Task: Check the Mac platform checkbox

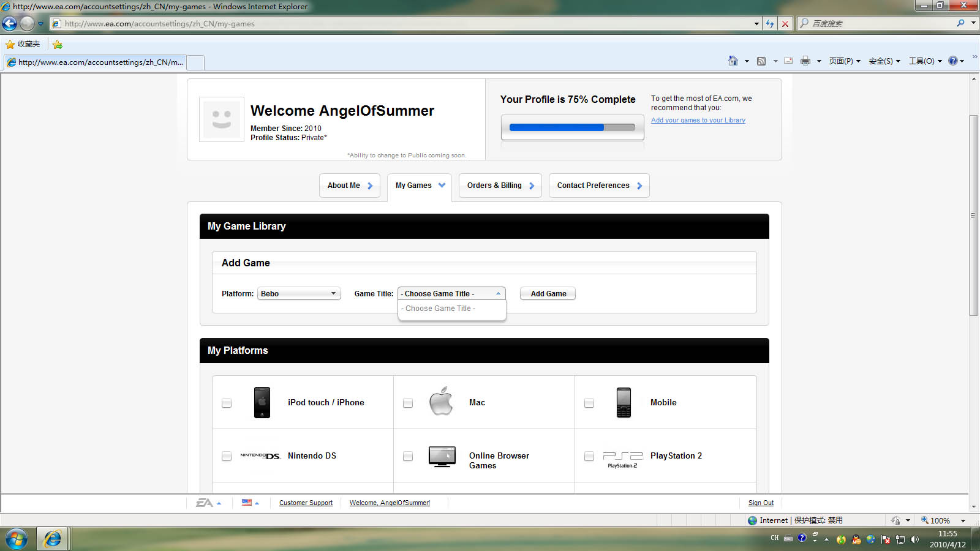Action: click(x=408, y=403)
